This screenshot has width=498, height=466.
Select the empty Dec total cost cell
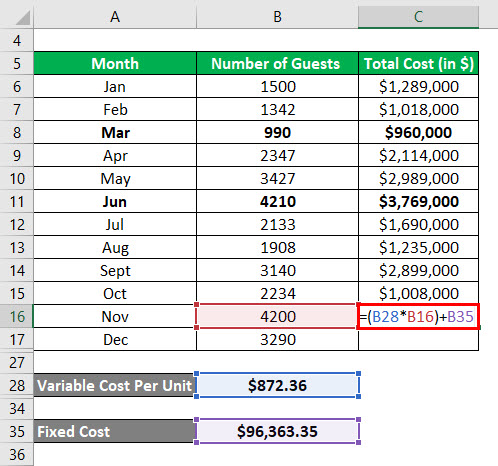[418, 339]
